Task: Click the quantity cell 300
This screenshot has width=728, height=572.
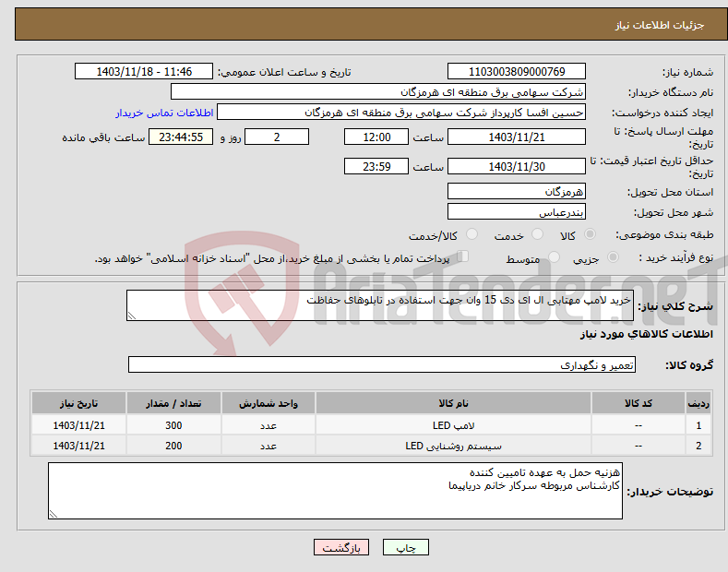Action: [173, 425]
